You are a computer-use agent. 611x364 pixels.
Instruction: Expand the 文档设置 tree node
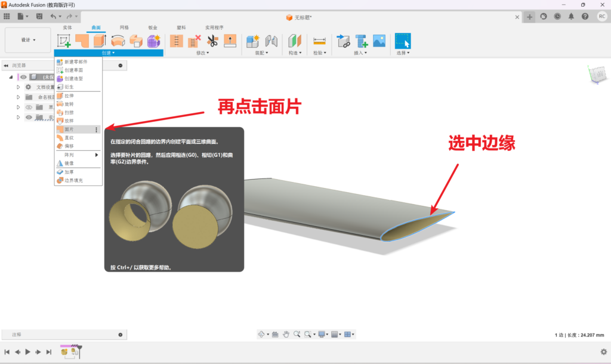[18, 87]
